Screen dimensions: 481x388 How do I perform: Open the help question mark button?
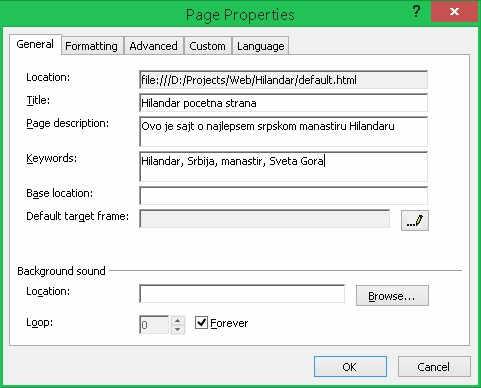416,12
